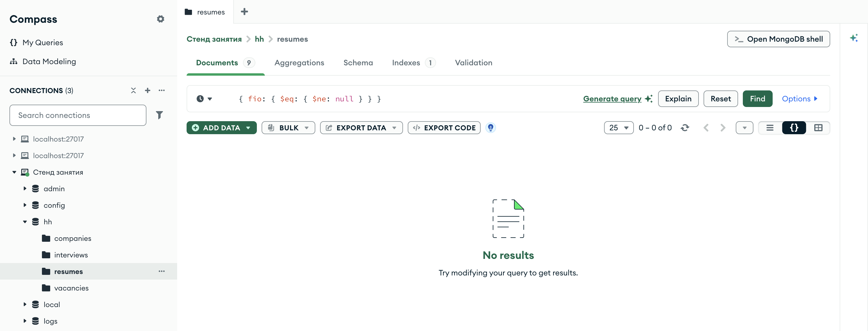Click Generate query link
Screen dimensions: 868x331
tap(618, 99)
